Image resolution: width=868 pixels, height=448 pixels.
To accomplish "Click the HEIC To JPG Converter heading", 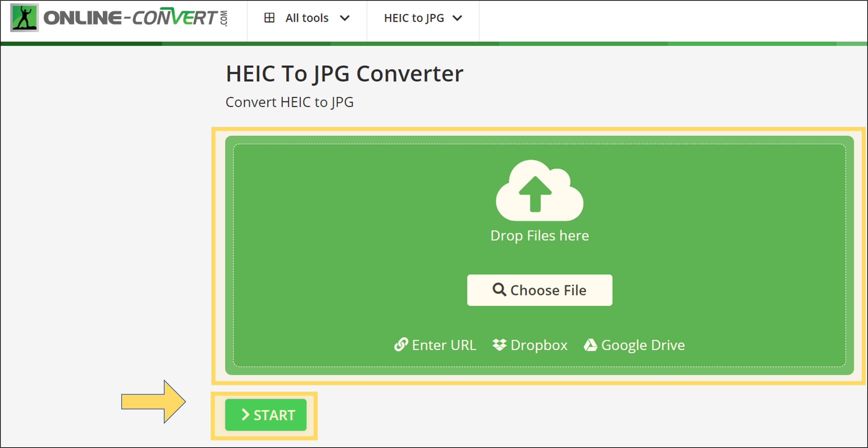I will click(x=344, y=74).
